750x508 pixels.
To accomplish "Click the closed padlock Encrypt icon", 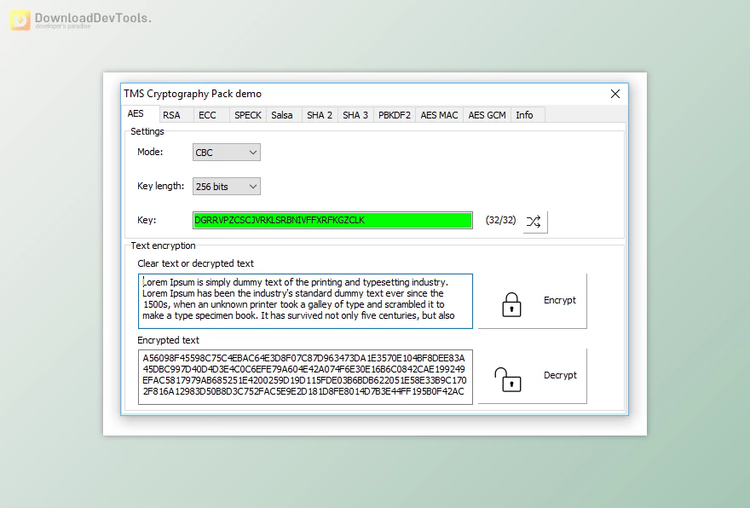I will pos(511,304).
